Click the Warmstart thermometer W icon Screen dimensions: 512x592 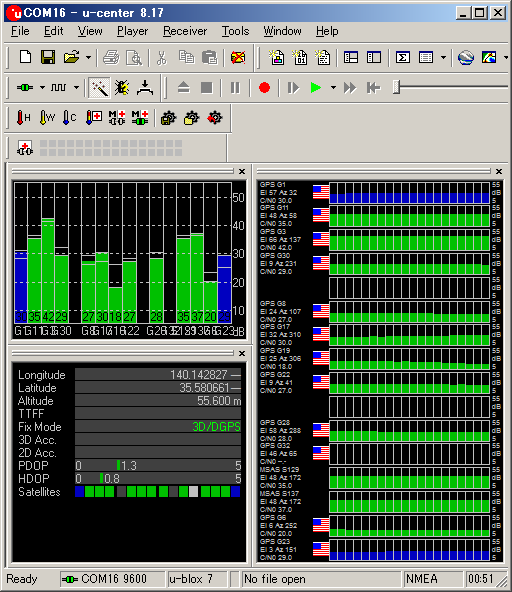click(47, 117)
